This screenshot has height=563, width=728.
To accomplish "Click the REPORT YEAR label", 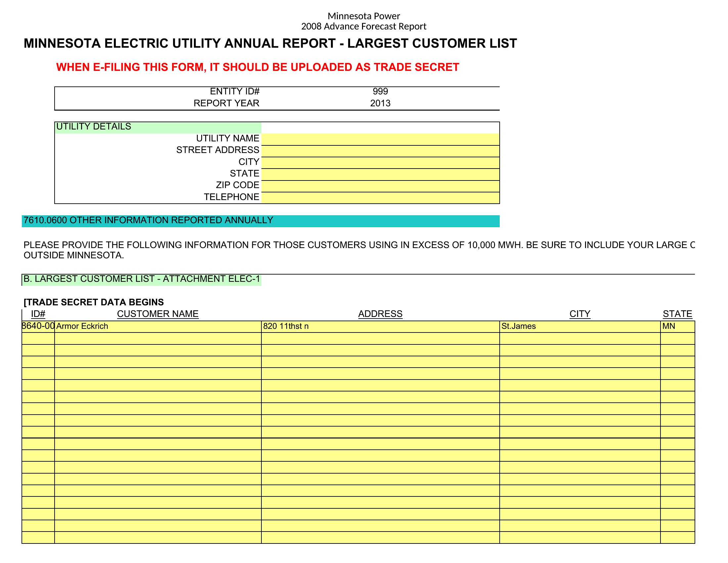I will click(227, 103).
